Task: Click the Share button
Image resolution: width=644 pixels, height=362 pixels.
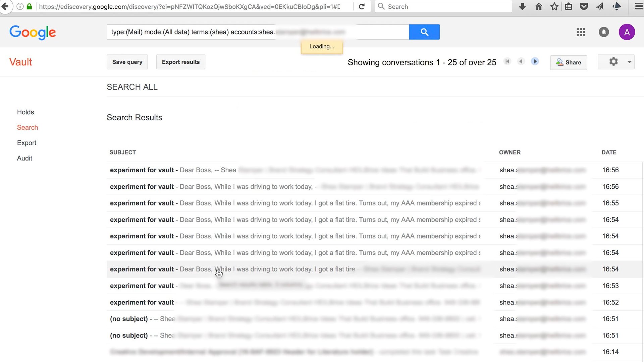Action: click(569, 62)
